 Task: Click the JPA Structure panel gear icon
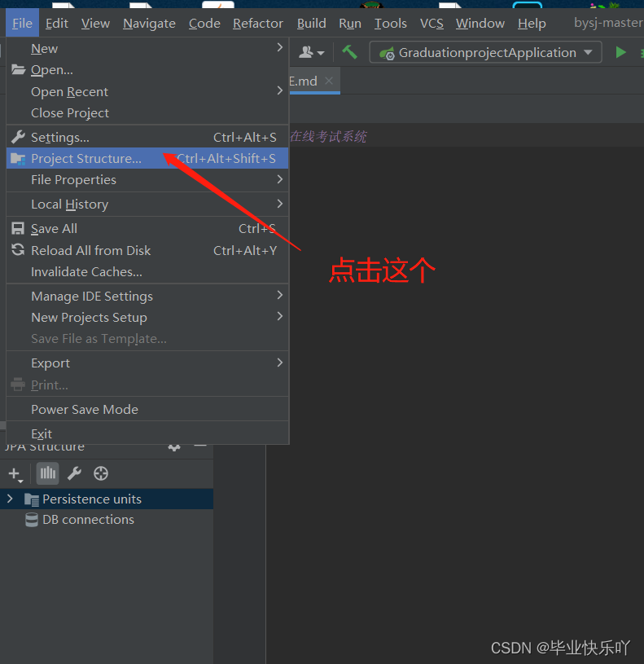click(174, 447)
